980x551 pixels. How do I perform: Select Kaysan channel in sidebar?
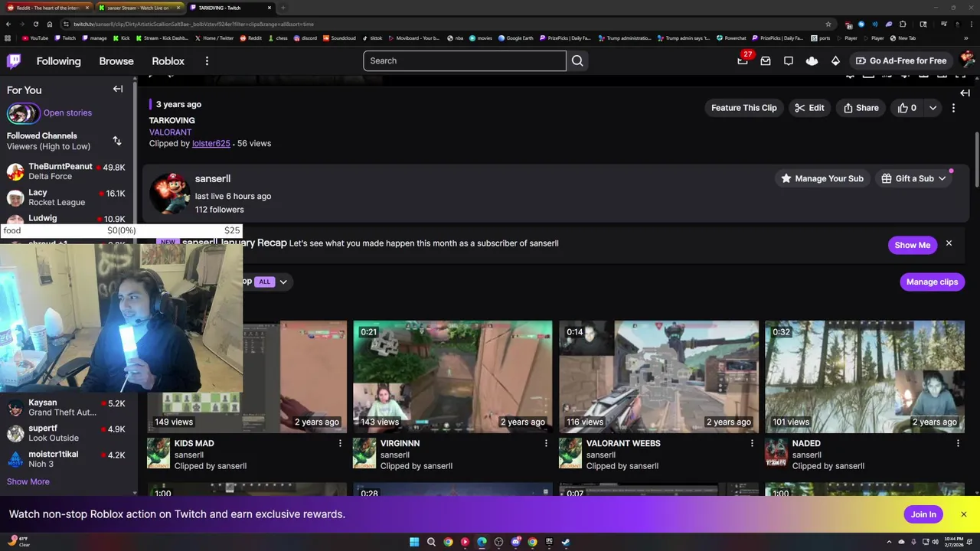tap(68, 407)
